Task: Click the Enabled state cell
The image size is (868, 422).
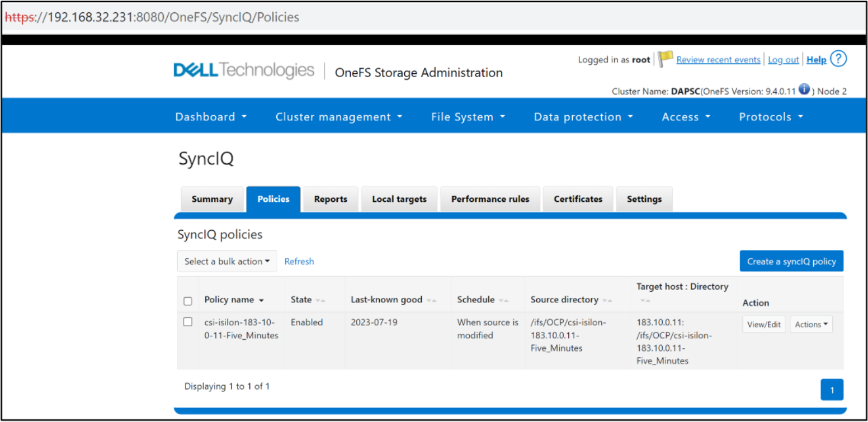Action: tap(306, 323)
